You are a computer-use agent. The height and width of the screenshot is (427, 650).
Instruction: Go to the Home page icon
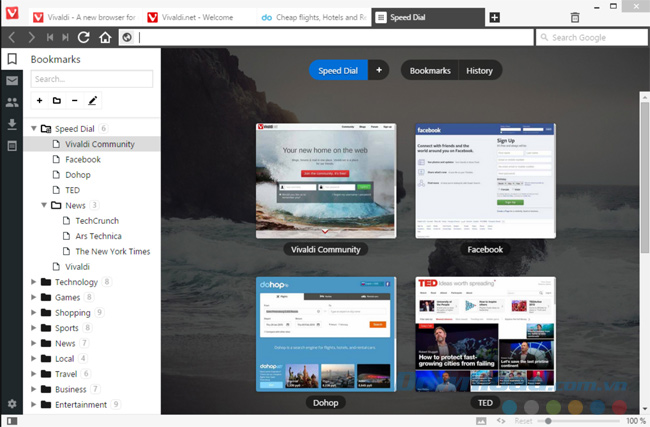point(105,38)
